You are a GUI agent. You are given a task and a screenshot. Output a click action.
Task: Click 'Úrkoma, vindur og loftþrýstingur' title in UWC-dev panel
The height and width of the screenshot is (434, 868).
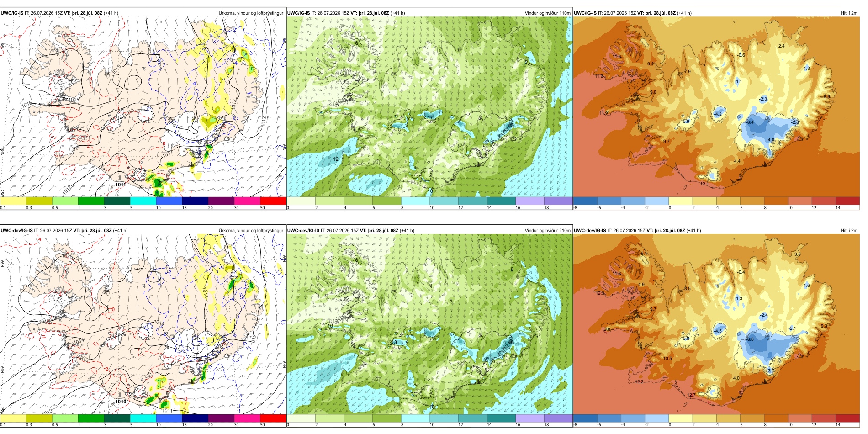tap(251, 231)
